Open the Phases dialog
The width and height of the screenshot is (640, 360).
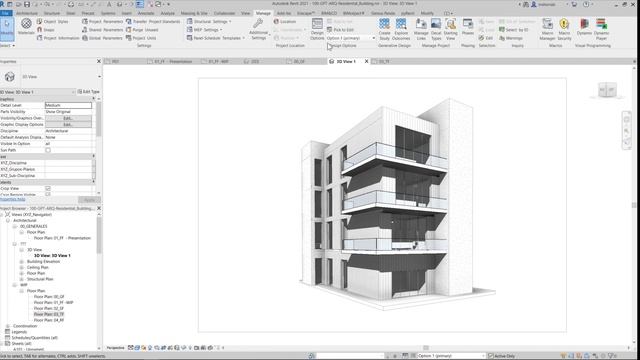pos(468,27)
